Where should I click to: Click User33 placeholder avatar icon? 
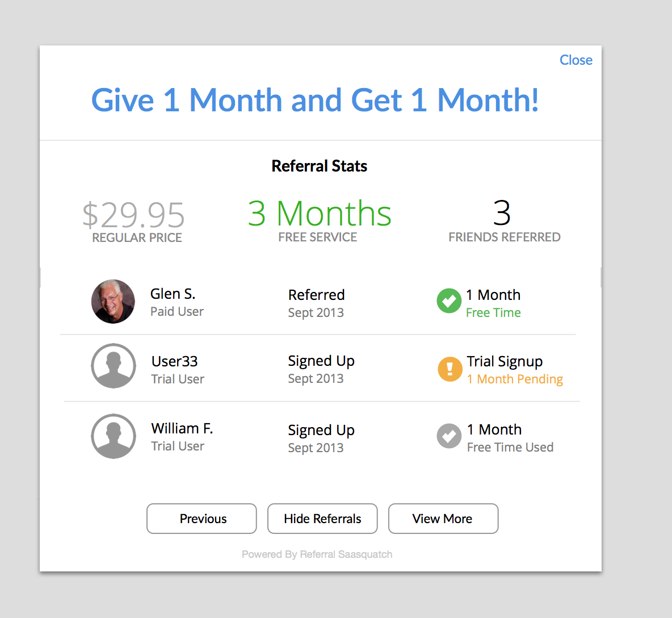[114, 366]
